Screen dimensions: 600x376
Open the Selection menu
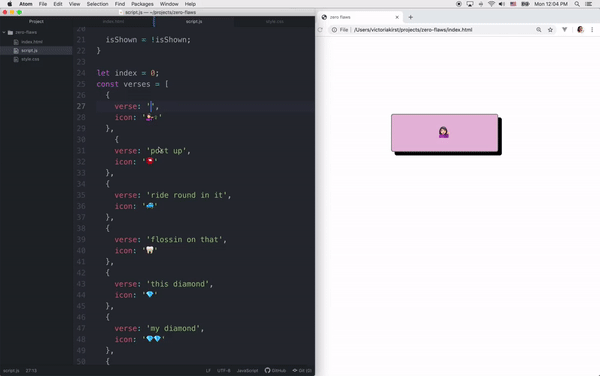(97, 4)
